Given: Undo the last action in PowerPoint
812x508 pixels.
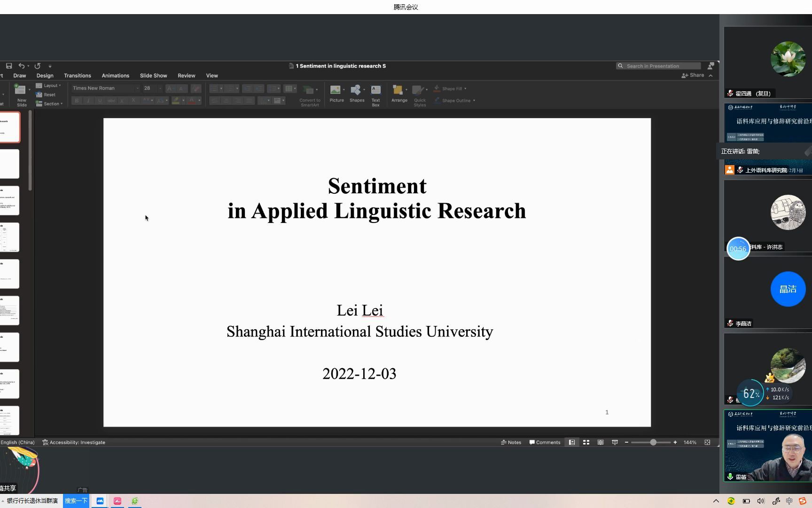Looking at the screenshot, I should [x=22, y=66].
